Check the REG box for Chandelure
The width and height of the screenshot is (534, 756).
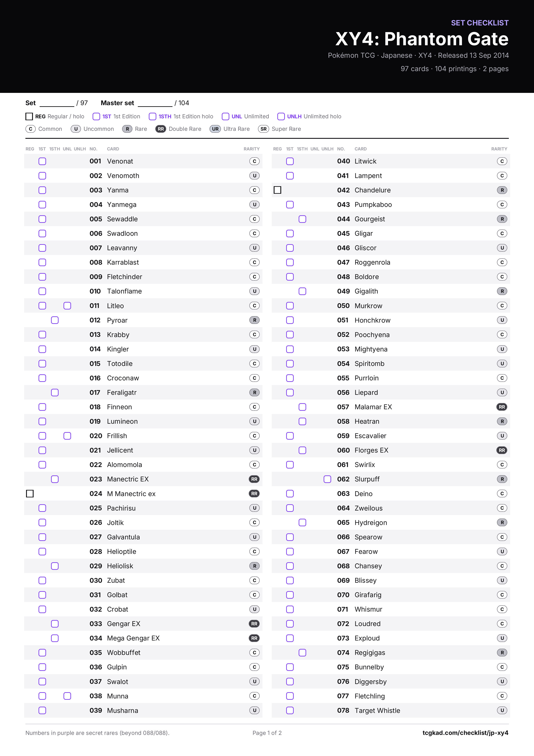277,190
